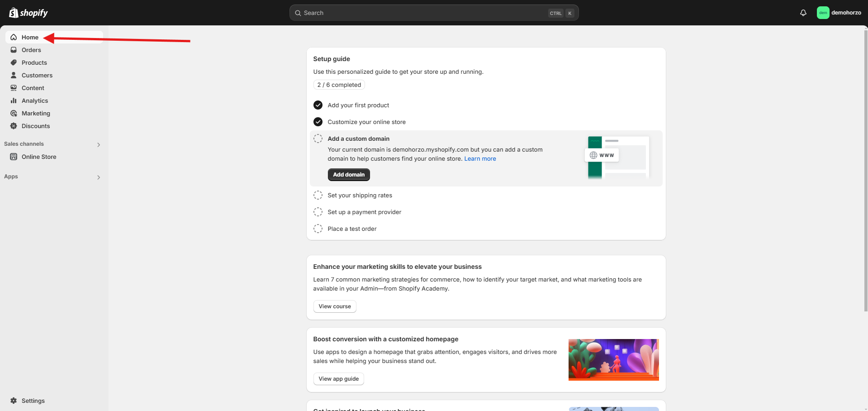Open the demohorzo account menu
This screenshot has width=868, height=411.
click(839, 13)
